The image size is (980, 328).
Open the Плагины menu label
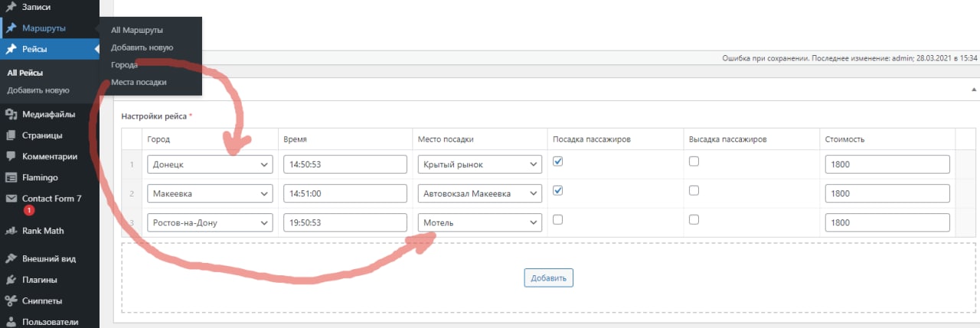click(x=40, y=280)
